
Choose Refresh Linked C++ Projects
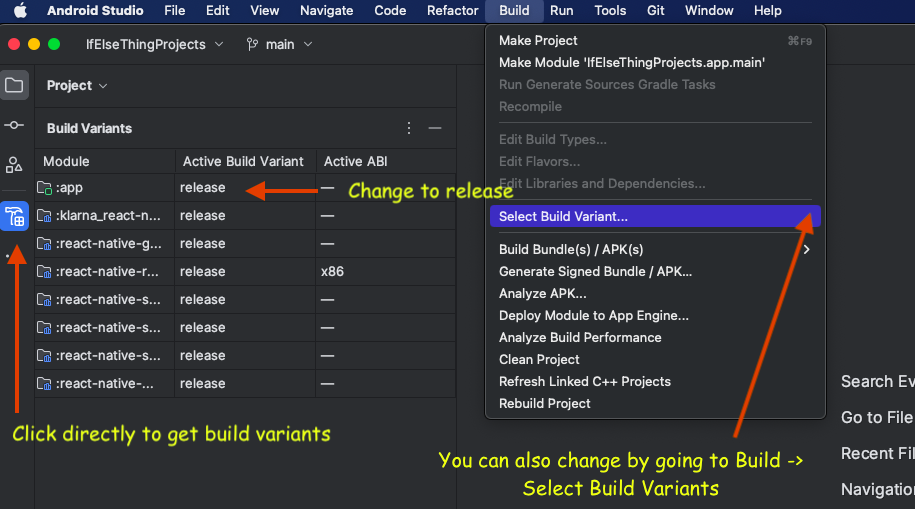pyautogui.click(x=655, y=382)
